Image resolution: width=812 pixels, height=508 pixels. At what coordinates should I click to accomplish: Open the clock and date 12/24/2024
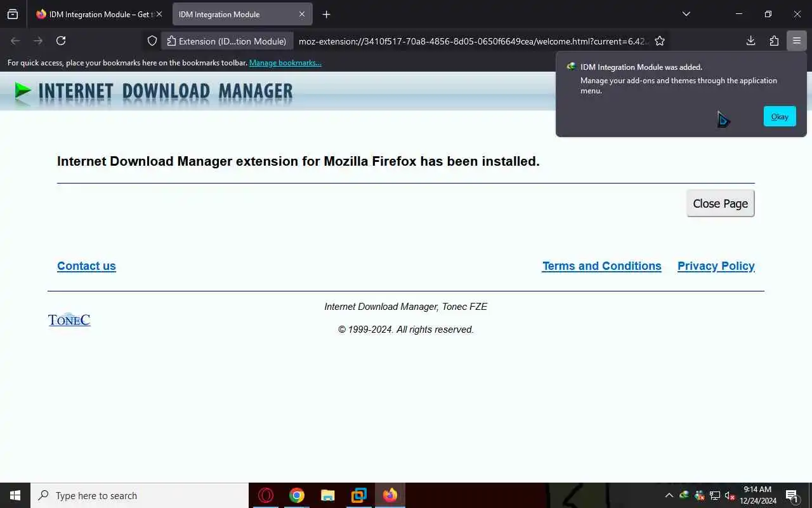pyautogui.click(x=757, y=495)
